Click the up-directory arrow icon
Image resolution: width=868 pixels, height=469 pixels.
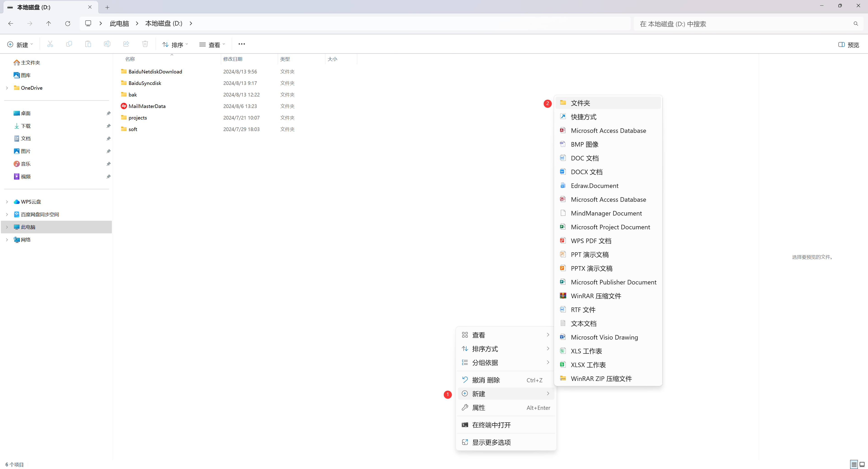pos(49,23)
